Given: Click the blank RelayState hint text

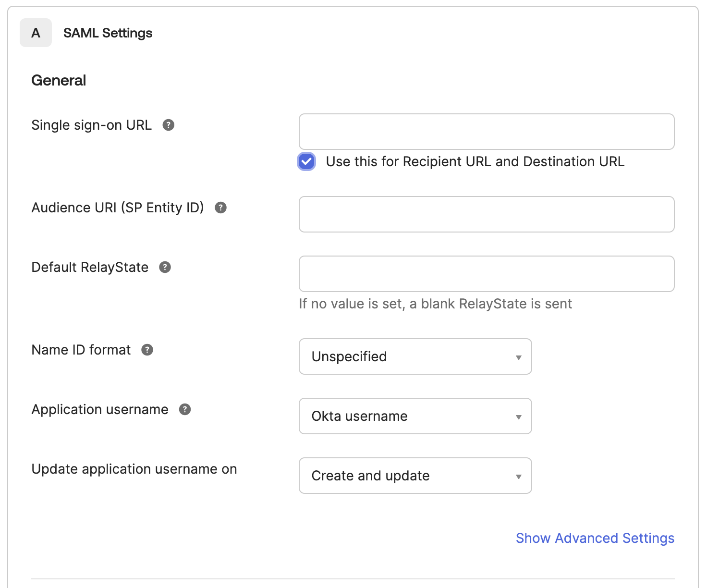Looking at the screenshot, I should (x=435, y=304).
